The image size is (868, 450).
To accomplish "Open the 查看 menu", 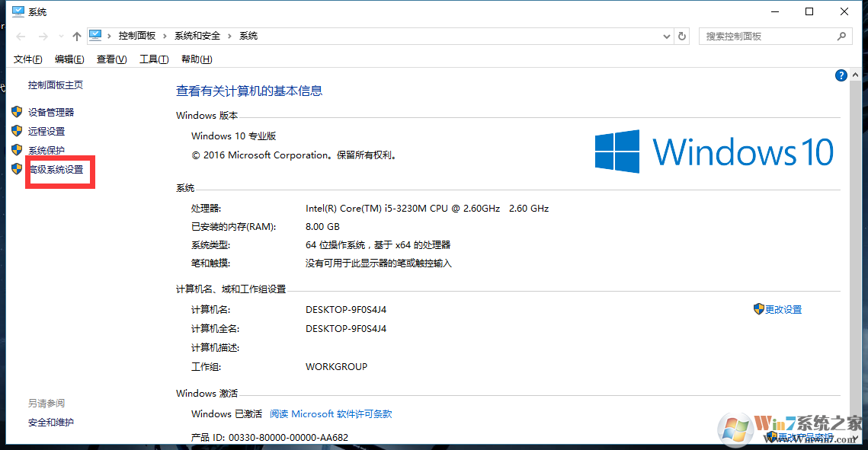I will [111, 59].
